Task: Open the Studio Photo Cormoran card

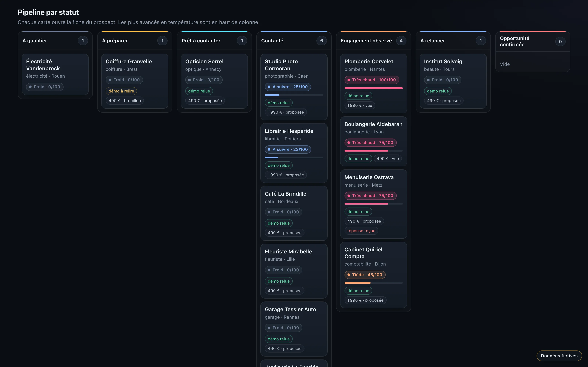Action: tap(294, 87)
